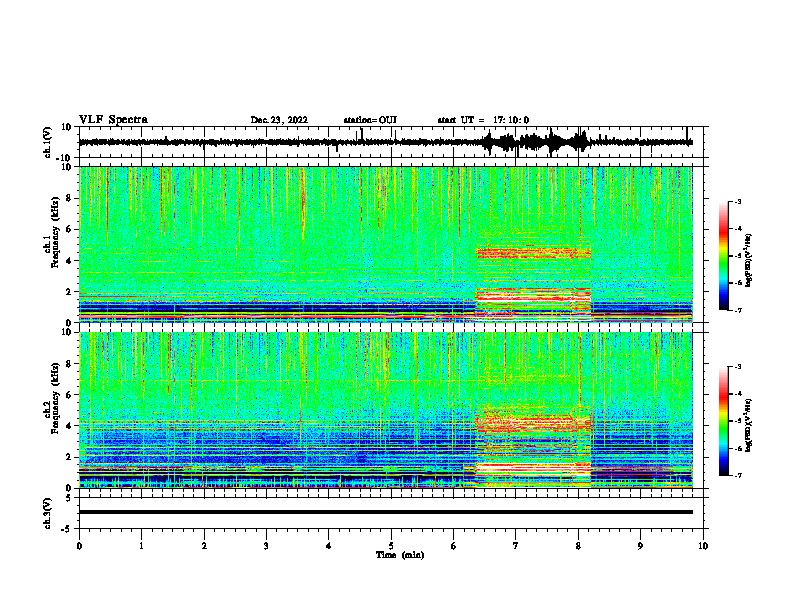Click the 9 tick label on time axis
This screenshot has width=792, height=612.
click(640, 546)
